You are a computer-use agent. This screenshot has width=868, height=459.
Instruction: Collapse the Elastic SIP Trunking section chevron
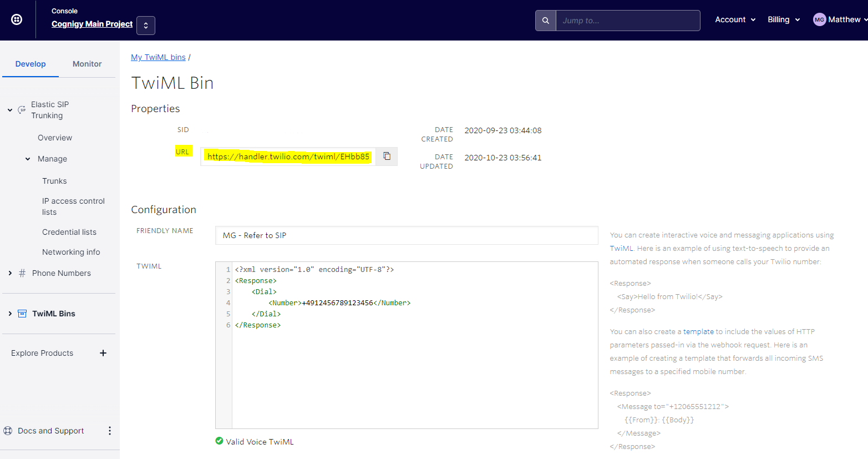(10, 110)
